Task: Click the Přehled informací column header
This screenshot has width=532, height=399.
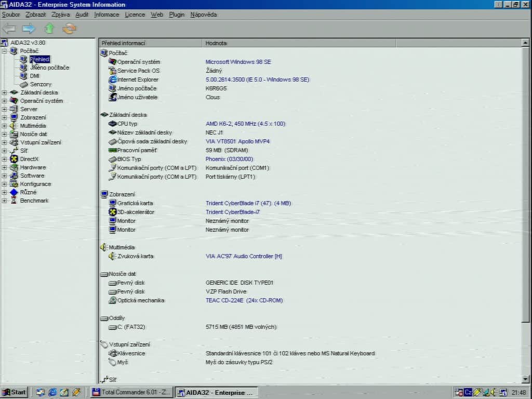Action: tap(151, 43)
